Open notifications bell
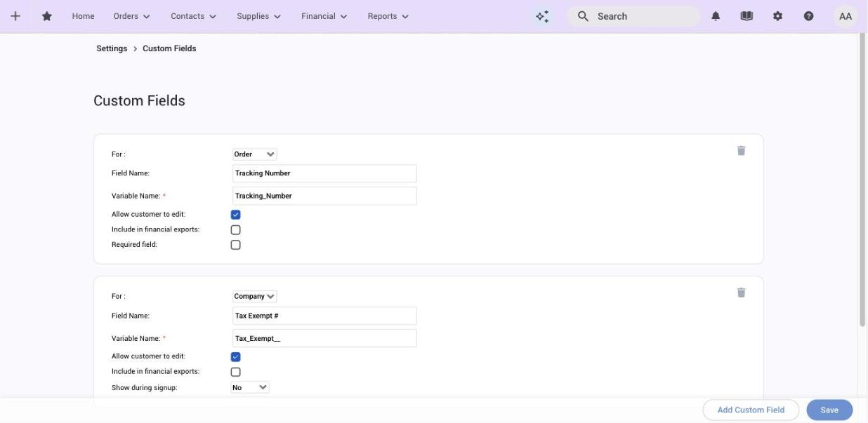 point(716,16)
